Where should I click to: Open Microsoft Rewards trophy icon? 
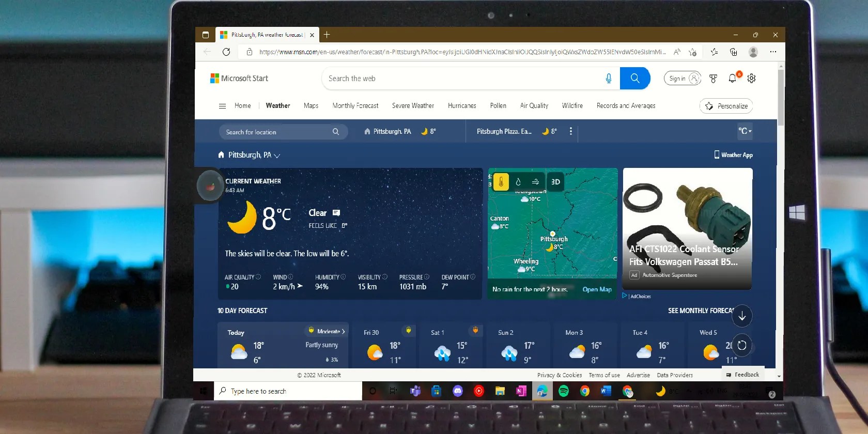click(714, 79)
